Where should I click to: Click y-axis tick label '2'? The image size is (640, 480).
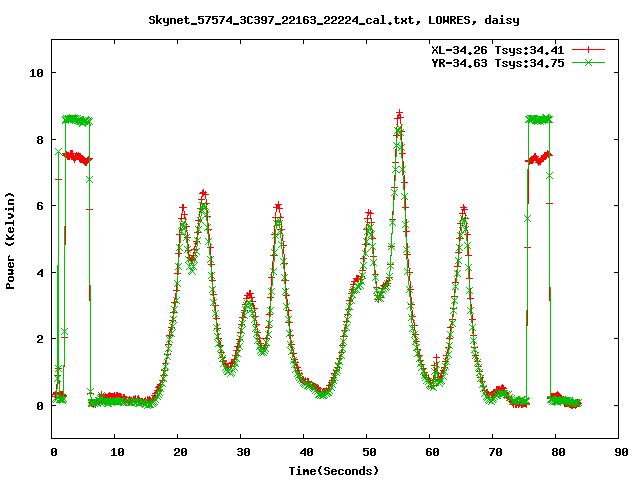[40, 339]
